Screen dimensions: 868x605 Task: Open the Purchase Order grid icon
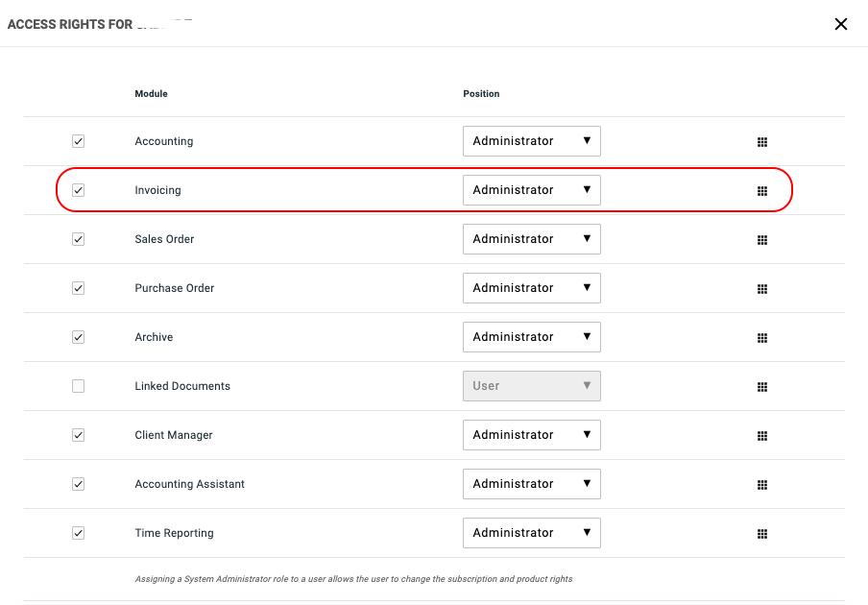762,289
